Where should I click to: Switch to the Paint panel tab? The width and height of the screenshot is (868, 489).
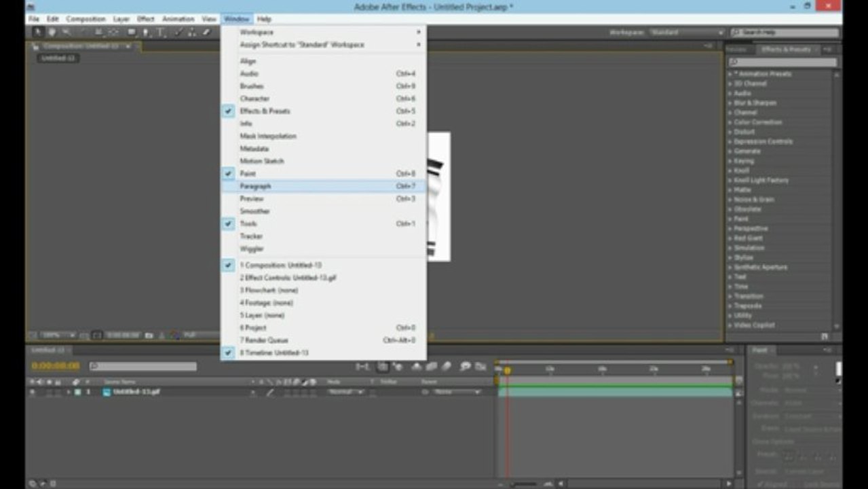pyautogui.click(x=759, y=350)
